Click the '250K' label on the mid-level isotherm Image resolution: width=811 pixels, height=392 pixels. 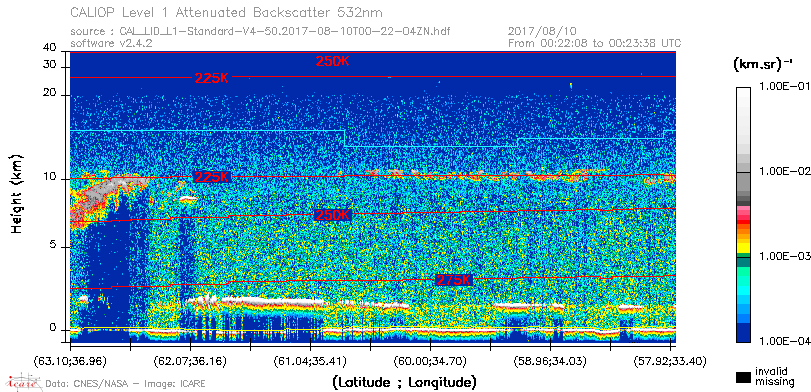pos(332,215)
